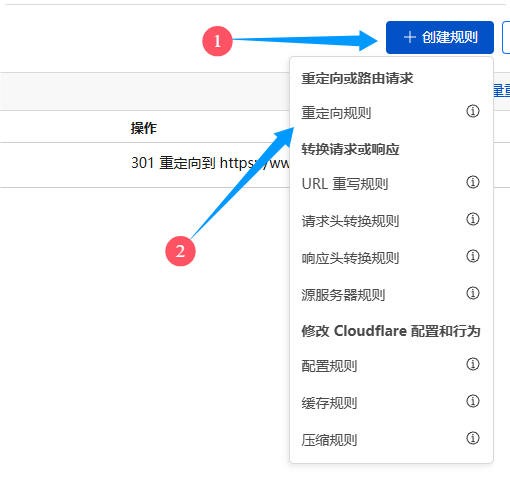Click info icon next to 缓存规则

point(473,401)
